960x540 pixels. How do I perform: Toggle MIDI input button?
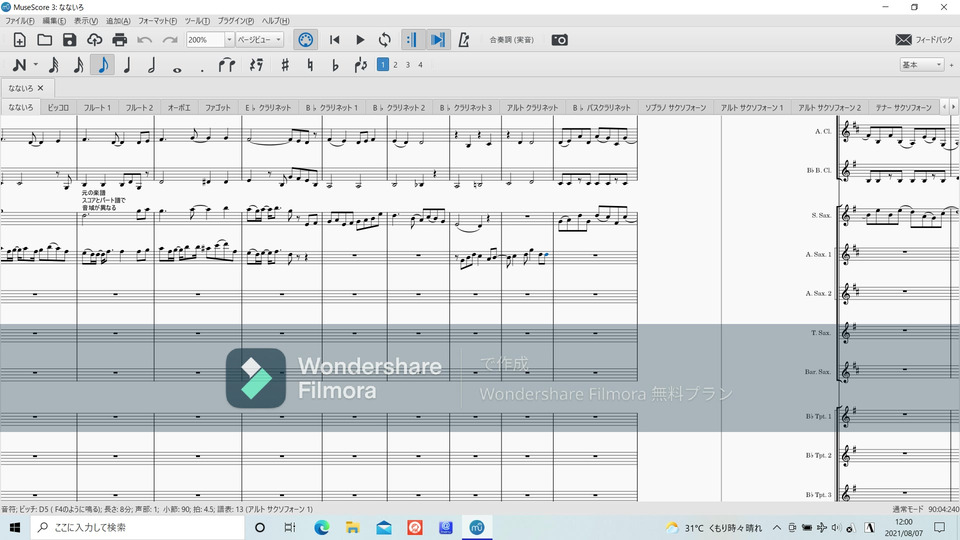(306, 40)
